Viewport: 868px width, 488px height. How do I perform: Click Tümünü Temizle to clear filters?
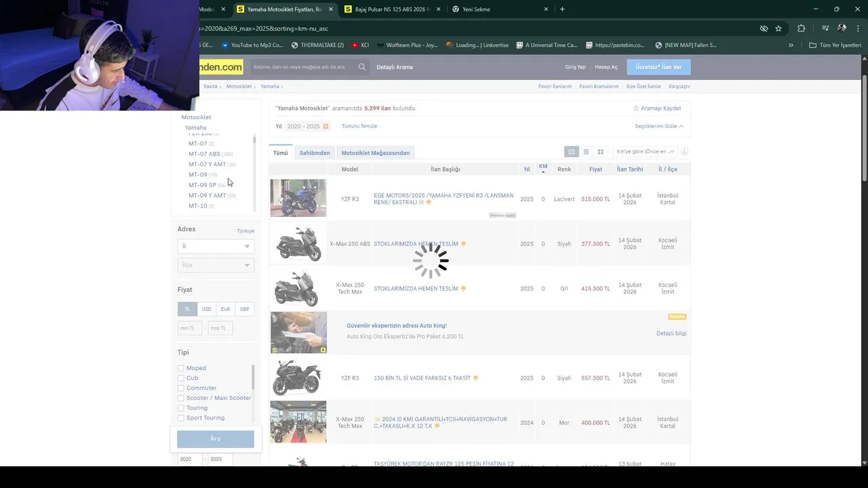[x=359, y=127]
